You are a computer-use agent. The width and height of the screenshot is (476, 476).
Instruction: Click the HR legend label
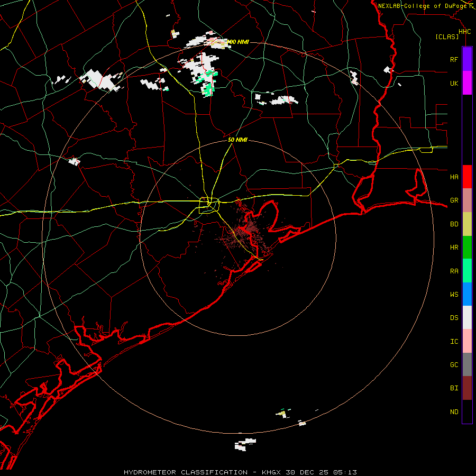454,248
